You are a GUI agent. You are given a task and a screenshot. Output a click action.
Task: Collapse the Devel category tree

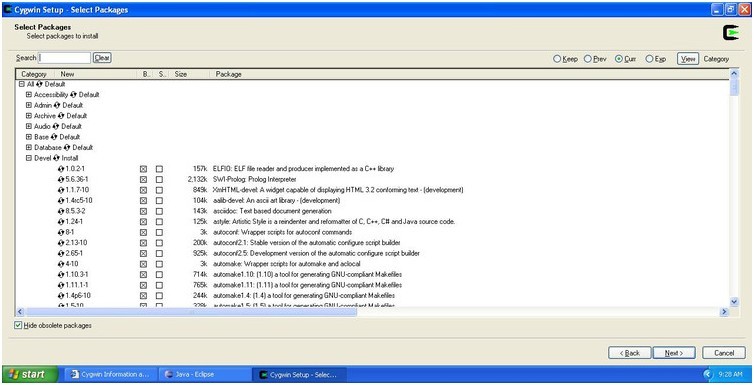coord(29,158)
